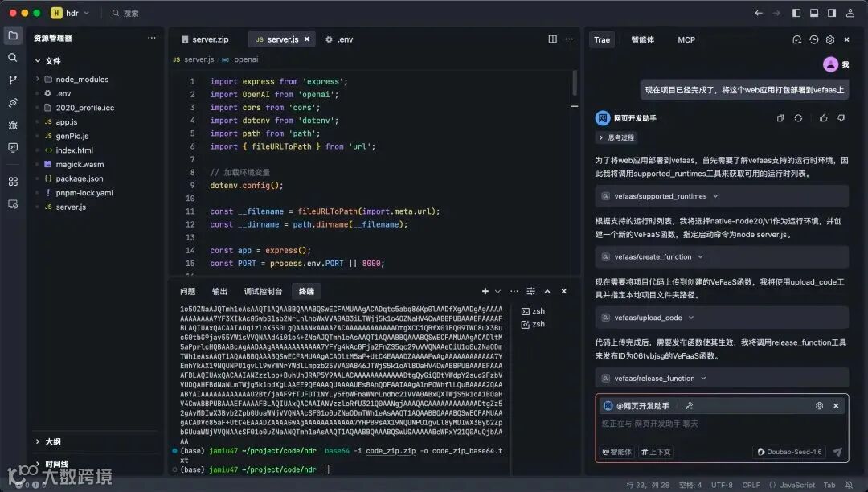
Task: Open genPic.js in the file tree
Action: coord(72,136)
